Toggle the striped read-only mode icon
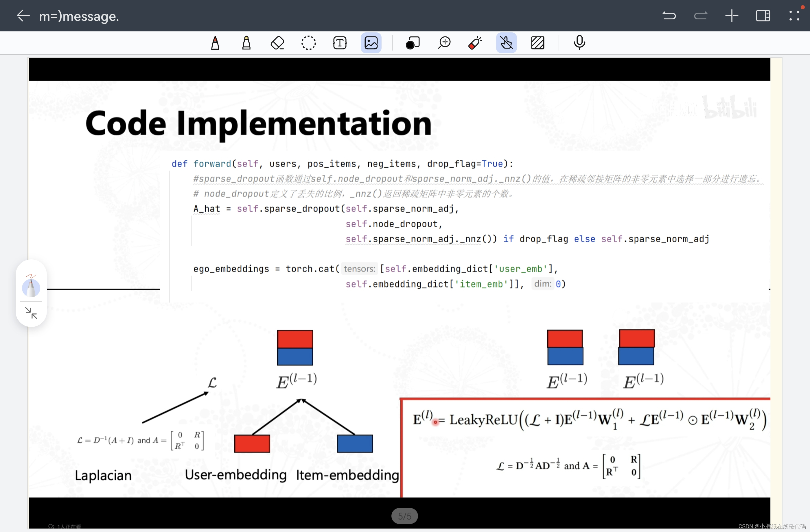The height and width of the screenshot is (532, 810). click(x=537, y=43)
